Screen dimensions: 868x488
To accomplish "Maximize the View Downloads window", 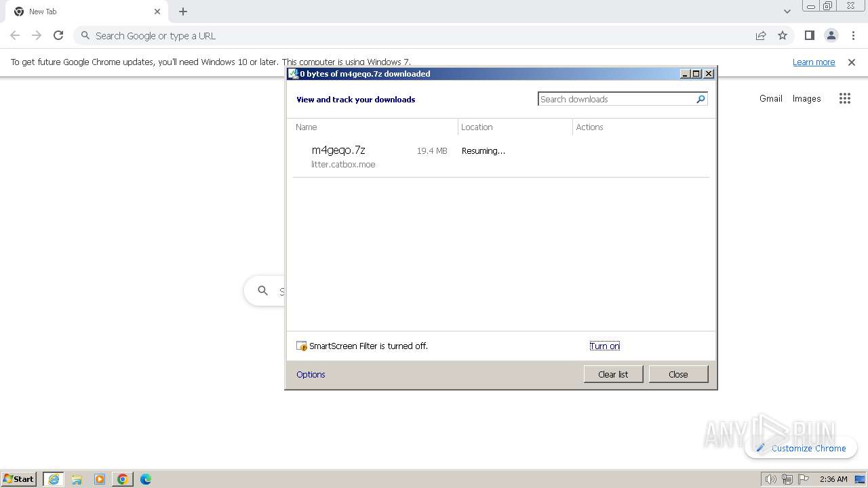I will click(696, 74).
